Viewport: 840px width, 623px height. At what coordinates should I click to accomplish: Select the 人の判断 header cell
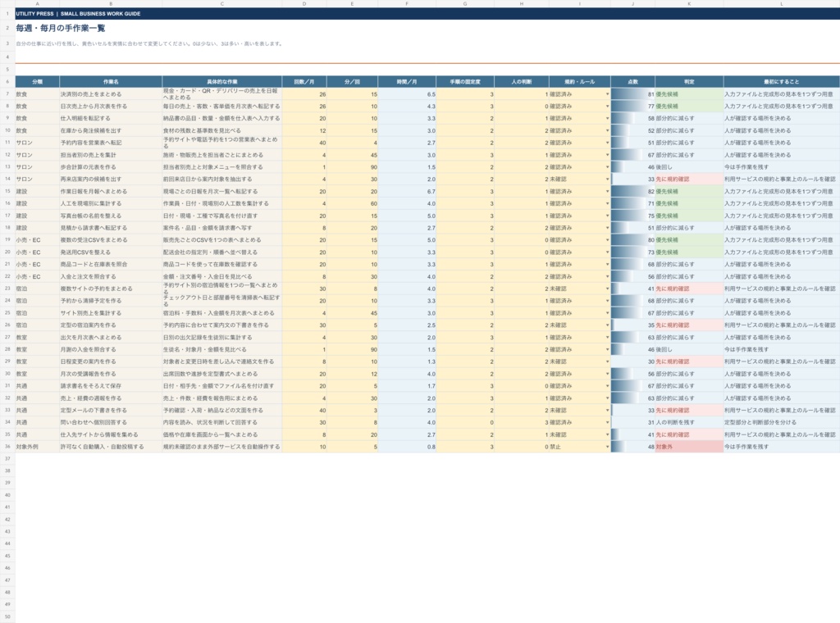[521, 82]
